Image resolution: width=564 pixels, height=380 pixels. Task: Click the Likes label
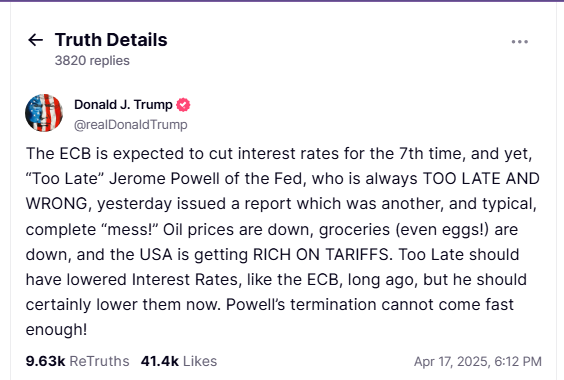point(200,361)
